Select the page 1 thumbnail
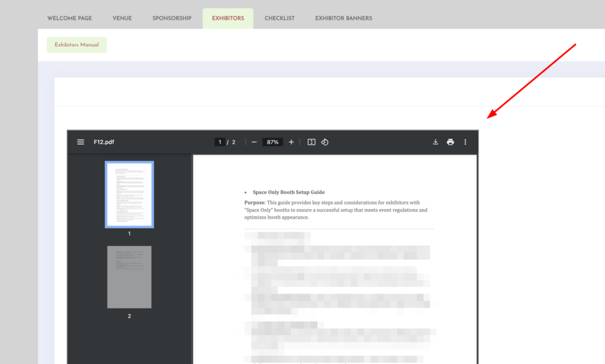The width and height of the screenshot is (605, 364). click(129, 194)
